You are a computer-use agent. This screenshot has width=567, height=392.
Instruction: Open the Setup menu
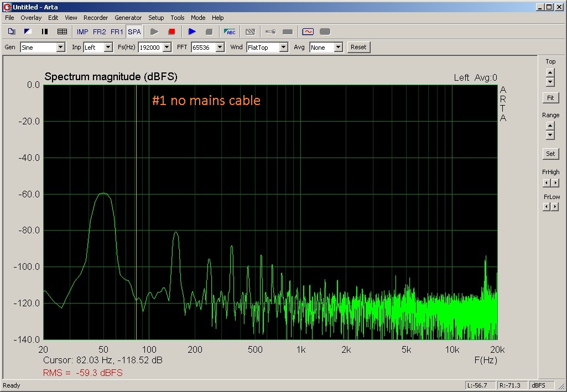156,18
